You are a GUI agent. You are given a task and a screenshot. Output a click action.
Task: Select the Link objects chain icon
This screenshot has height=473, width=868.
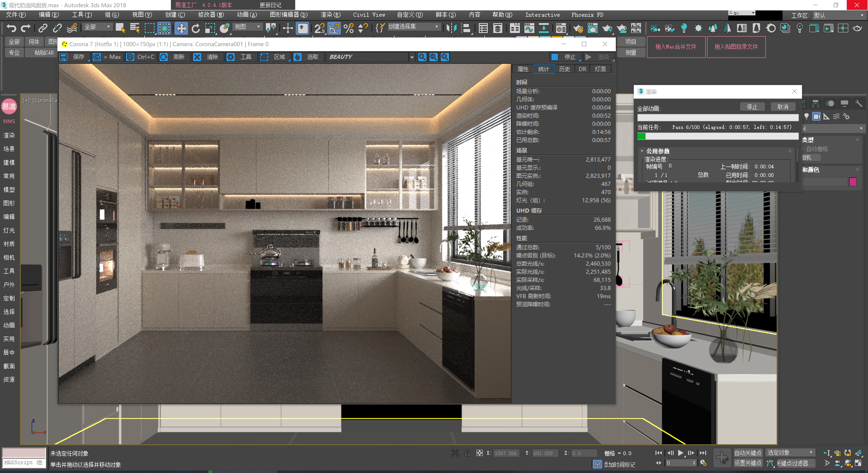tap(43, 28)
